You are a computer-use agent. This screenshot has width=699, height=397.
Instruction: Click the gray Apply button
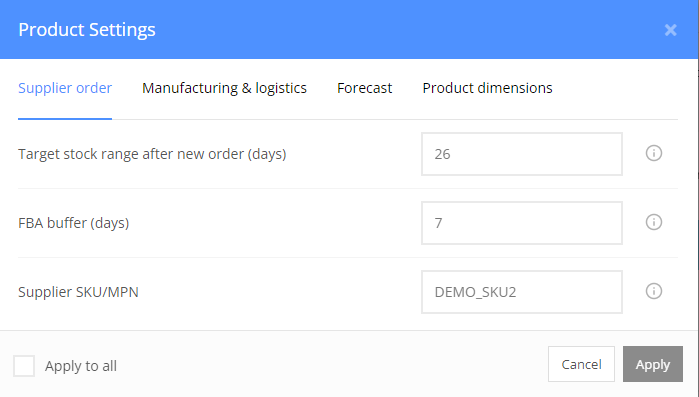point(653,364)
